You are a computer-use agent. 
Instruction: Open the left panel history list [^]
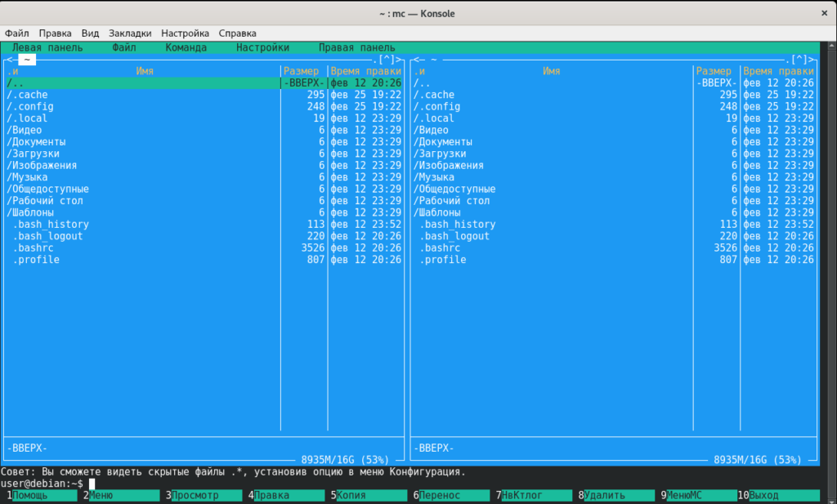tap(387, 60)
